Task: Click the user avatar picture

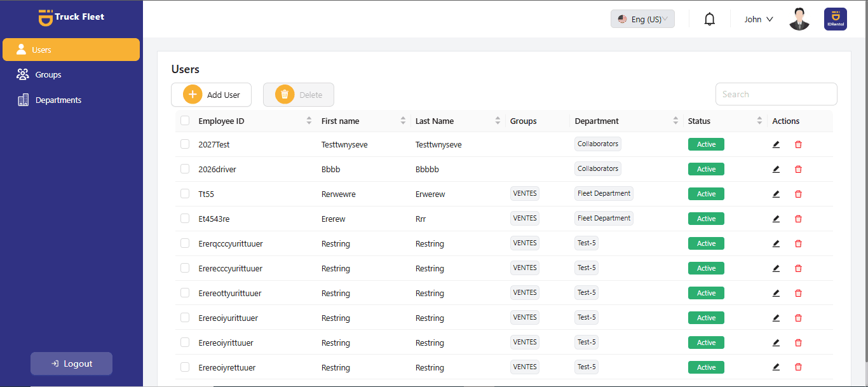Action: point(799,19)
